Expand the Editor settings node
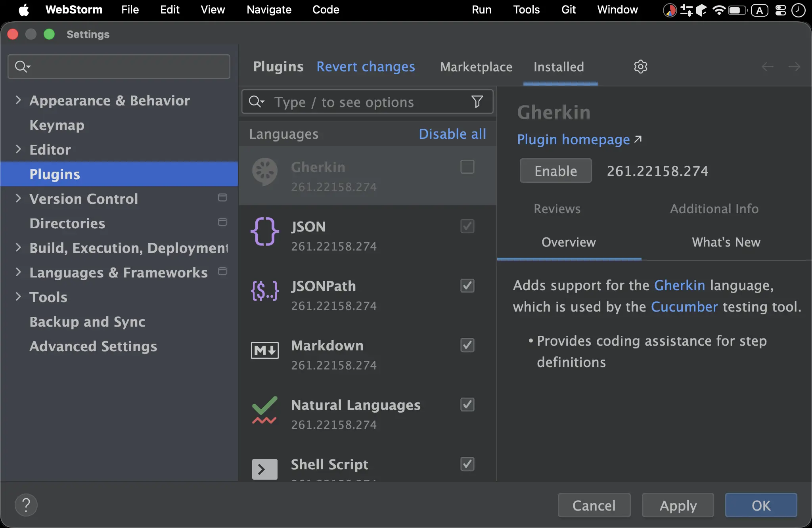This screenshot has height=528, width=812. pyautogui.click(x=18, y=149)
